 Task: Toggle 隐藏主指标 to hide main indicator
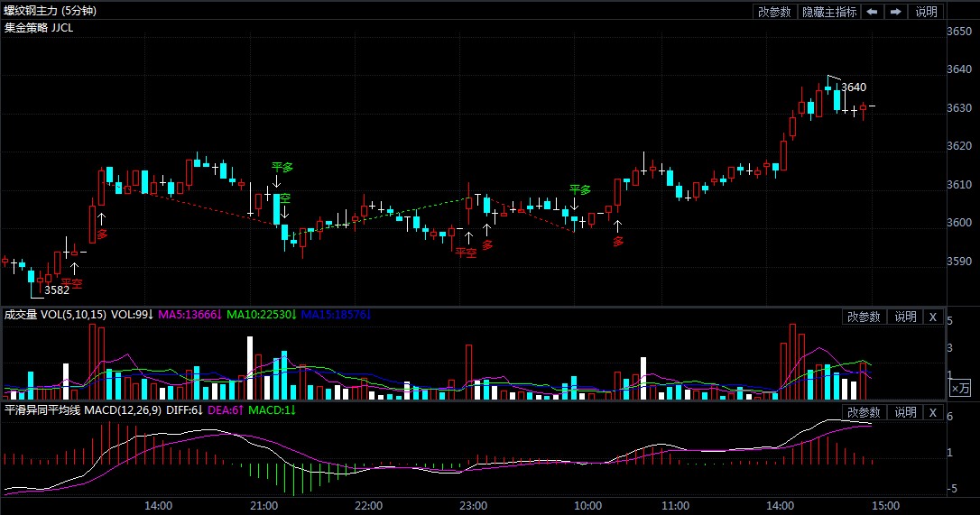pos(829,12)
